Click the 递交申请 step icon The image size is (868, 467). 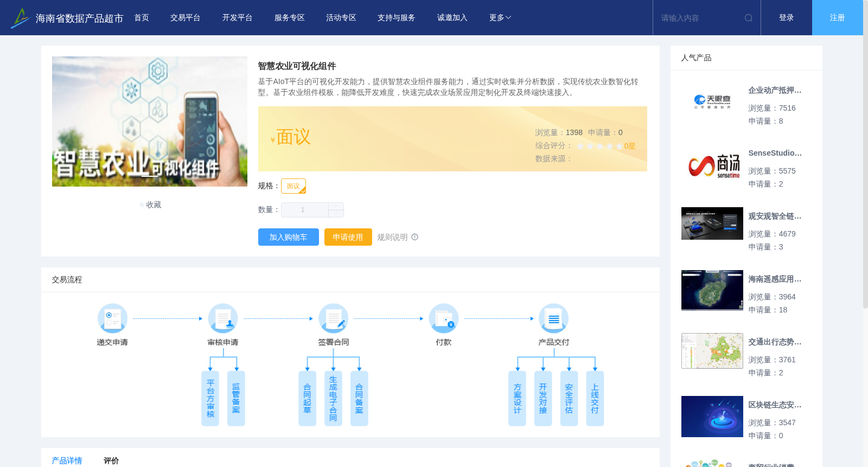(112, 318)
